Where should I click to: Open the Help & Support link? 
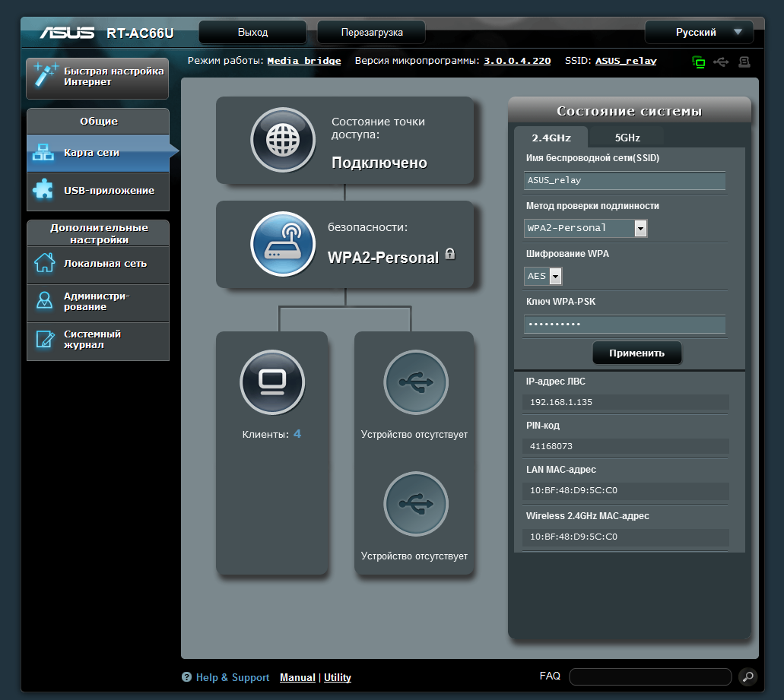click(233, 677)
